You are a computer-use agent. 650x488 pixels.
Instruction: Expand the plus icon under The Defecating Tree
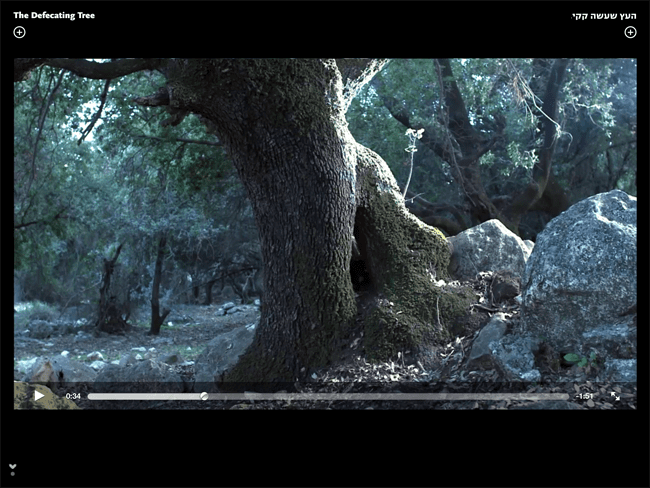(19, 32)
